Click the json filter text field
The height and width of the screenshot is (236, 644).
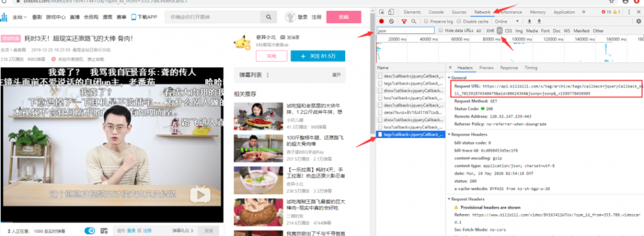[x=406, y=31]
